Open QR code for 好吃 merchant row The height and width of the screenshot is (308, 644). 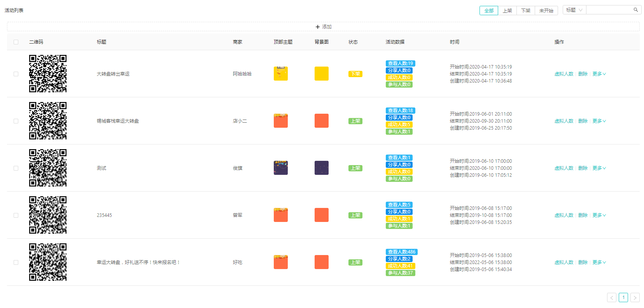tap(48, 262)
